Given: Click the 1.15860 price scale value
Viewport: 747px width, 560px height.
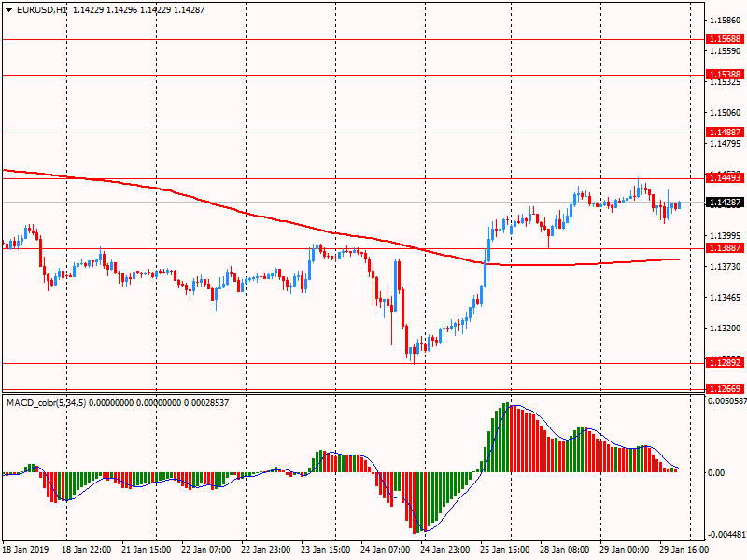Looking at the screenshot, I should (725, 20).
